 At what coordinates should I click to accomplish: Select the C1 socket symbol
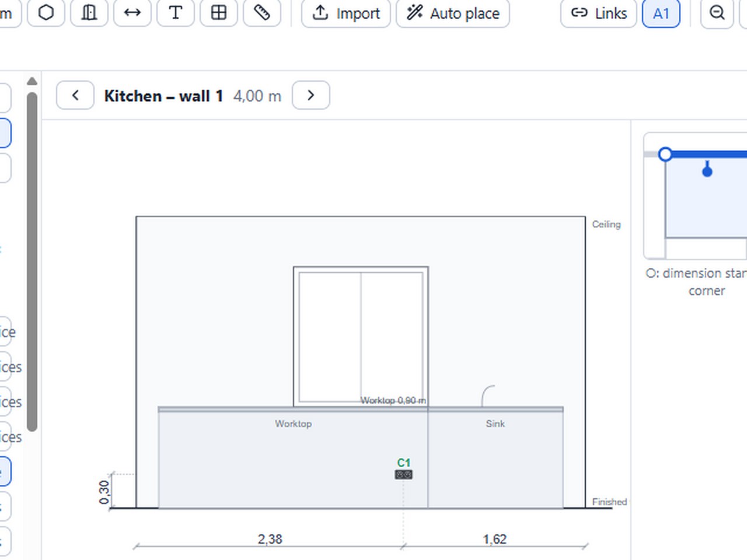click(x=404, y=475)
